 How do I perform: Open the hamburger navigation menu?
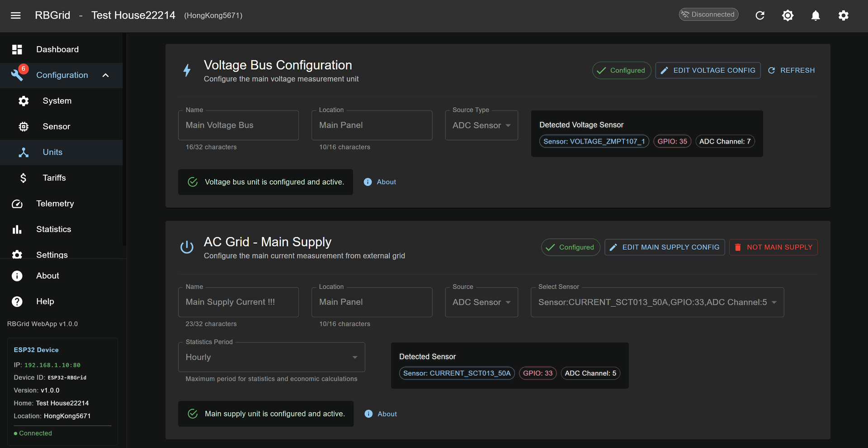(16, 15)
